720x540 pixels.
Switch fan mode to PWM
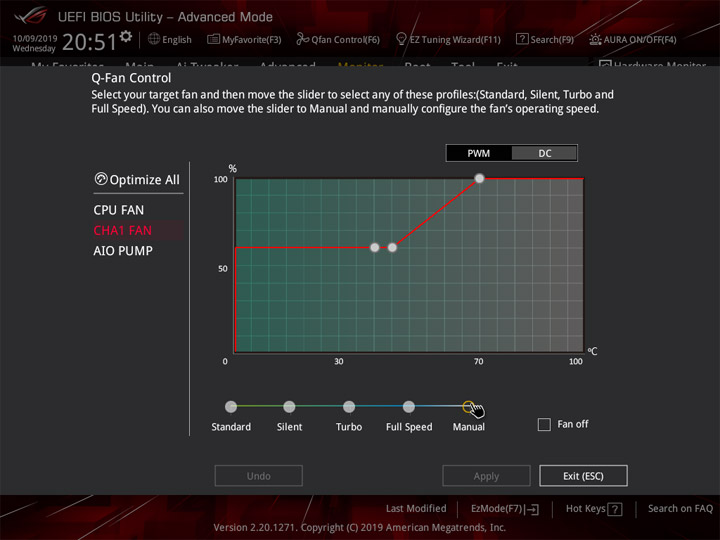(x=478, y=153)
